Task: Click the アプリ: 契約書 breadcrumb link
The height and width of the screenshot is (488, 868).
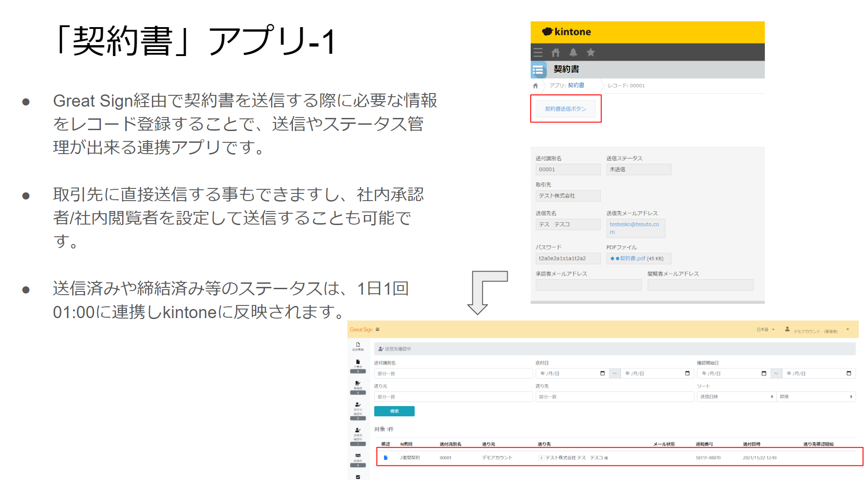Action: 566,85
